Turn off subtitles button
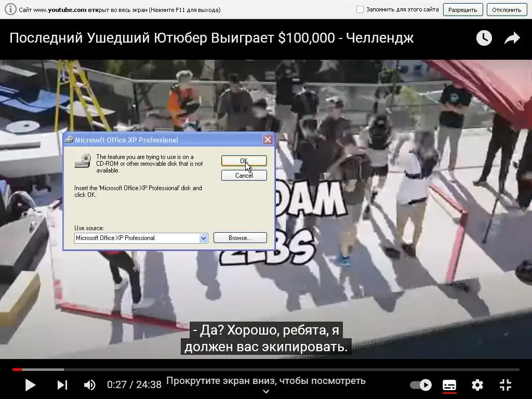Screen dimensions: 532x399 [449, 385]
